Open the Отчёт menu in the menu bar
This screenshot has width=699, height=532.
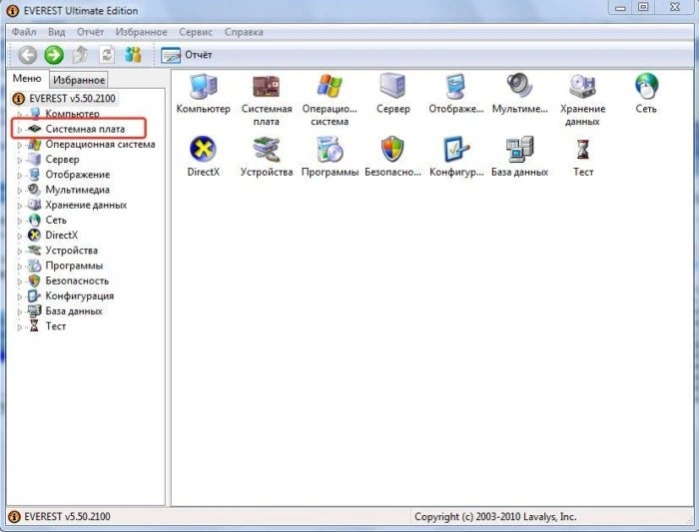tap(90, 32)
